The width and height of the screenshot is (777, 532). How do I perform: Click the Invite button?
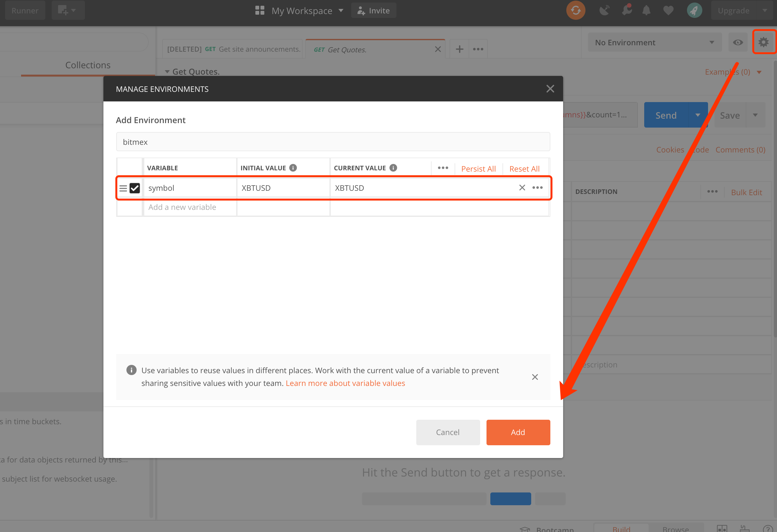373,10
